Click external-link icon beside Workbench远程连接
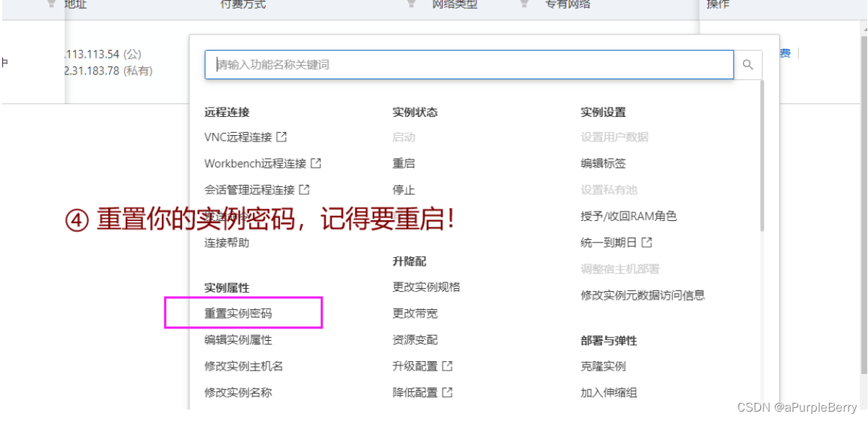The width and height of the screenshot is (868, 421). pyautogui.click(x=316, y=163)
